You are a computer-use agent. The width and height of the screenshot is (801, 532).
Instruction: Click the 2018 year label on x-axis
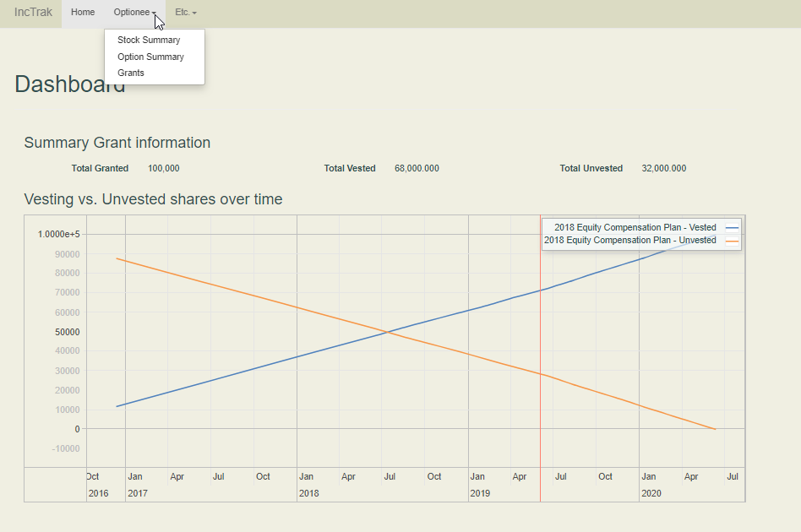[x=308, y=493]
